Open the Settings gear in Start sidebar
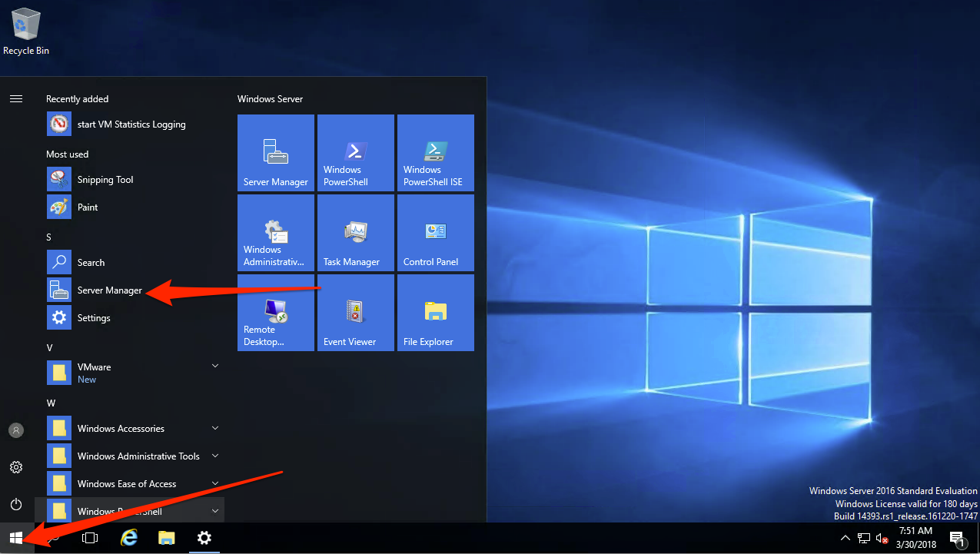Screen dimensions: 980x554 16,467
